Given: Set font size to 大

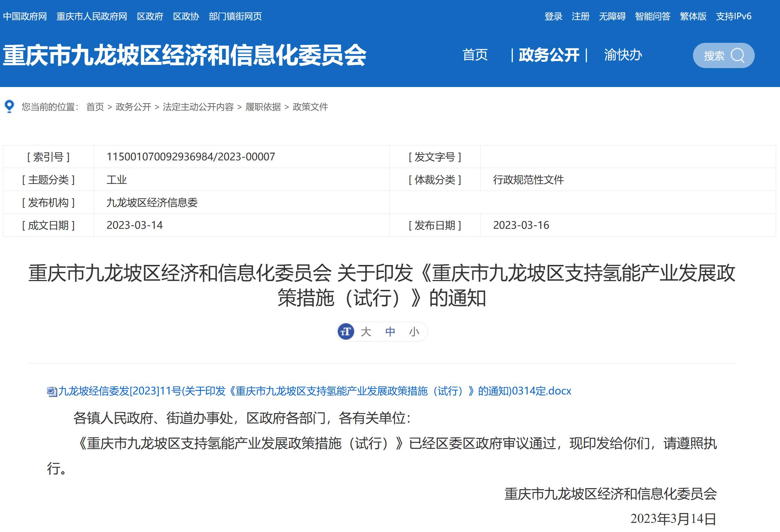Looking at the screenshot, I should tap(366, 332).
